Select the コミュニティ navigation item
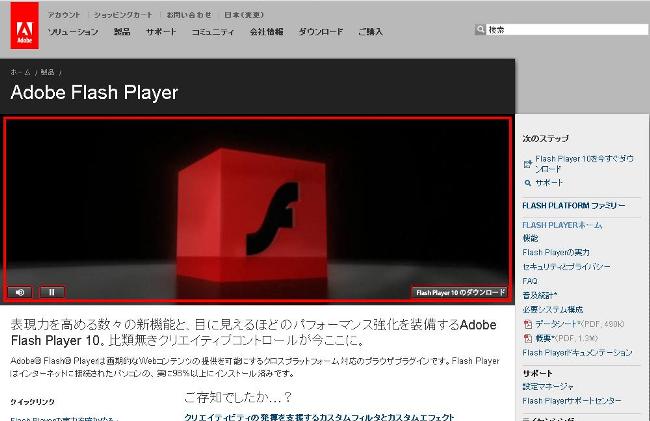The image size is (650, 421). click(213, 32)
